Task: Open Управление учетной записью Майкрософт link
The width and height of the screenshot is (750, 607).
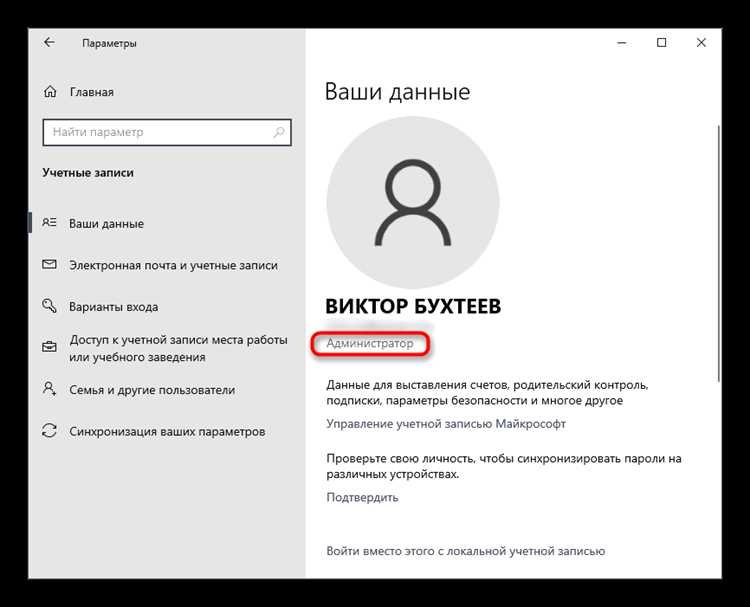Action: pos(446,424)
